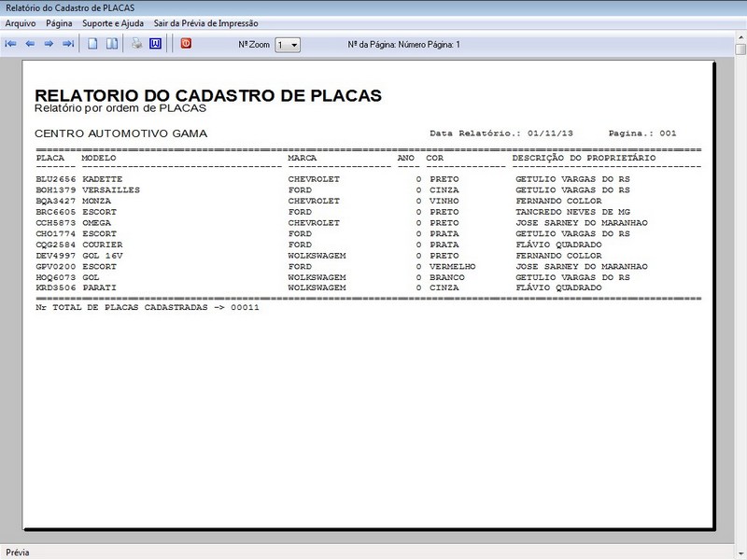This screenshot has height=560, width=747.
Task: Click plate BQA3427
Action: click(56, 202)
